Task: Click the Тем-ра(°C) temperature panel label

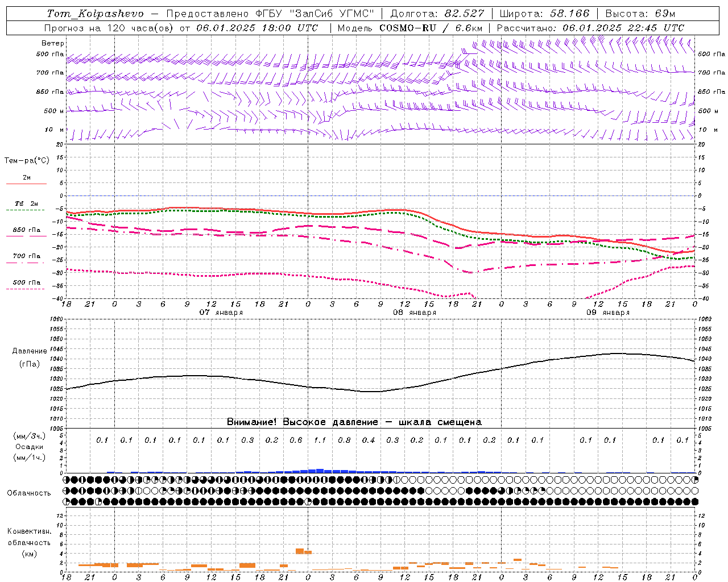Action: pyautogui.click(x=27, y=161)
